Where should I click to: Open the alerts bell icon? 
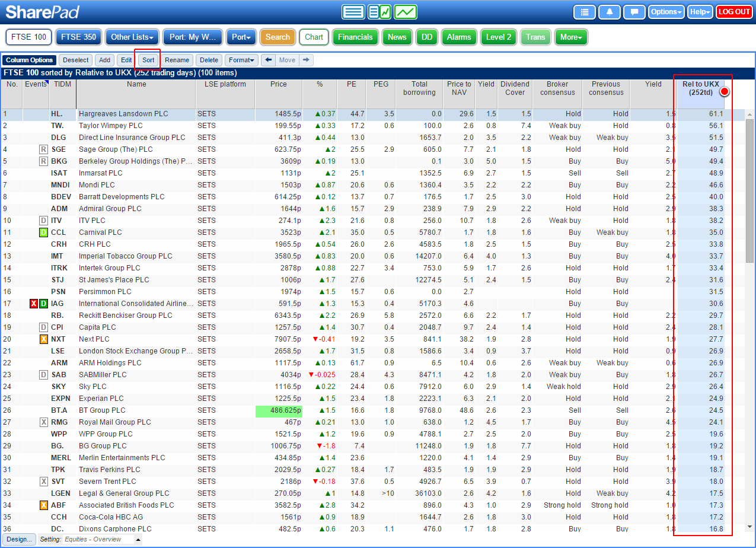pos(610,12)
